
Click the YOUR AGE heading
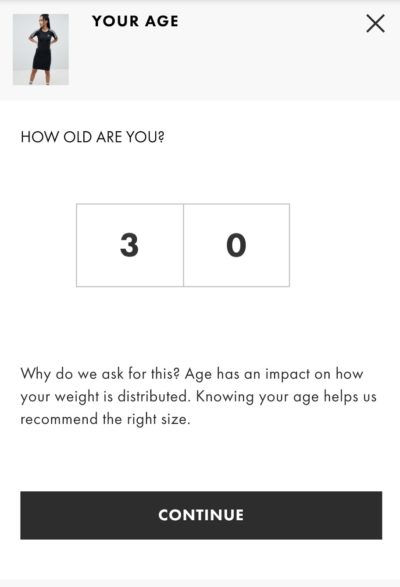click(135, 21)
